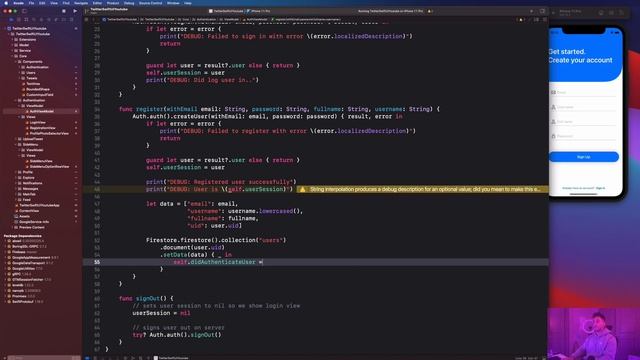Click register function name in code
The width and height of the screenshot is (640, 360).
pos(149,109)
